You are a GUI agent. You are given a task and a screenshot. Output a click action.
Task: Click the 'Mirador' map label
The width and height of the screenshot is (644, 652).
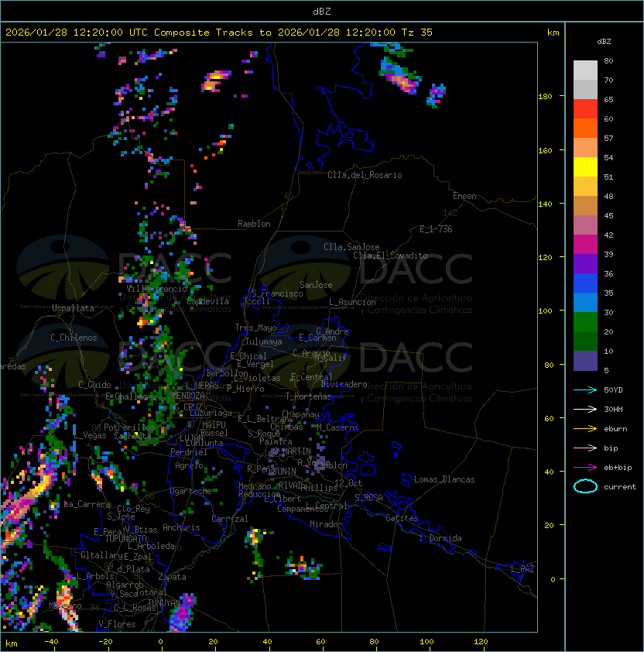pos(326,524)
